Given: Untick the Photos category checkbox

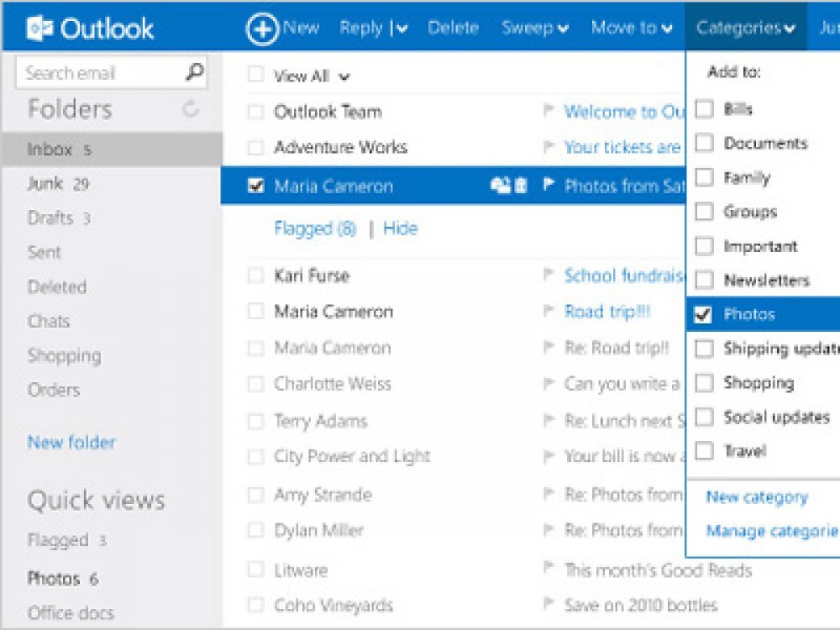Looking at the screenshot, I should coord(703,314).
